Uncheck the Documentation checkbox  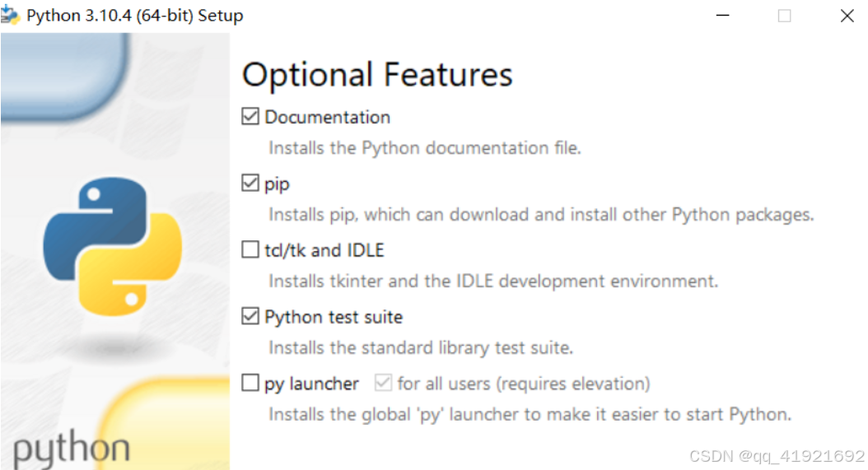point(250,117)
